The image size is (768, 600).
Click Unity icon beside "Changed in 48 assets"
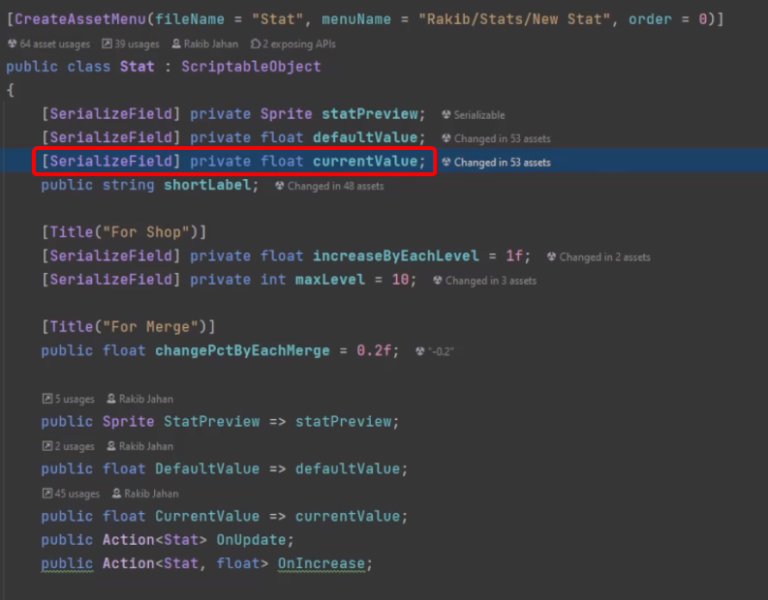[x=280, y=186]
